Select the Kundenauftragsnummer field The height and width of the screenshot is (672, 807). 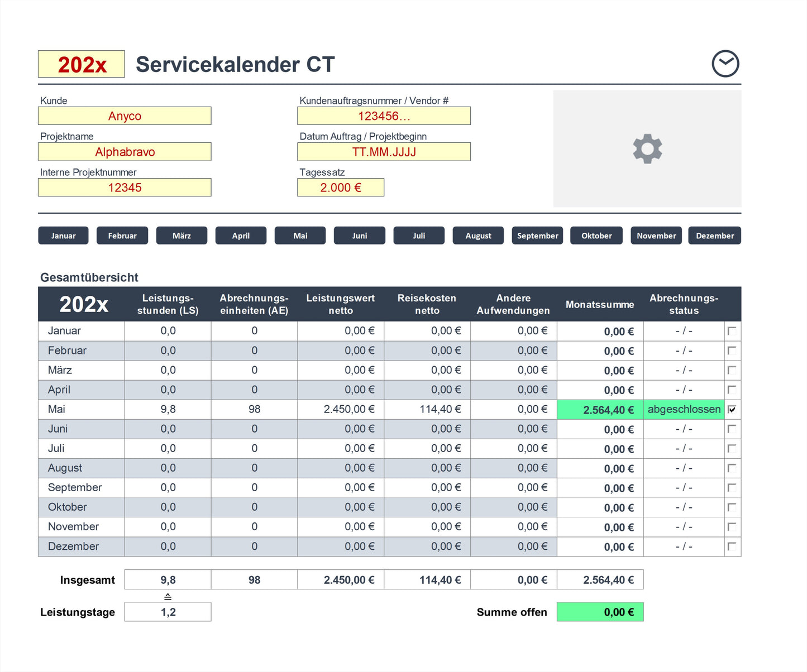coord(384,116)
